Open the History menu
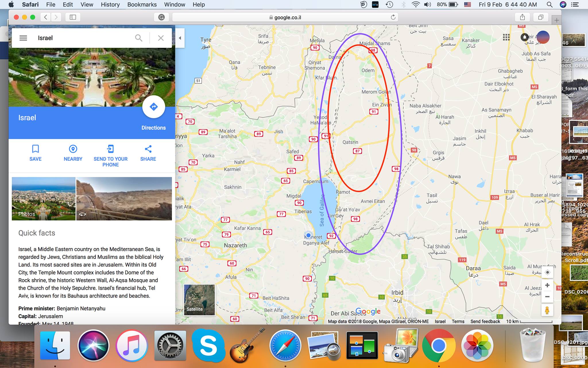The image size is (588, 368). tap(110, 5)
